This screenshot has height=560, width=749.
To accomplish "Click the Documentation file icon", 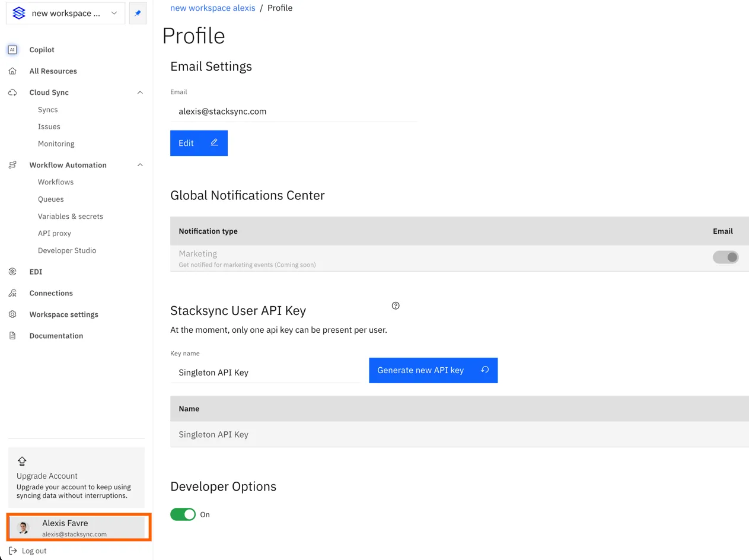I will pyautogui.click(x=12, y=336).
